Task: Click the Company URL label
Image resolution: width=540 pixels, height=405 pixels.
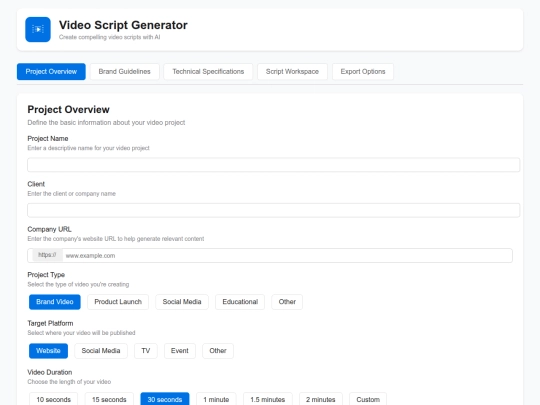Action: tap(49, 229)
